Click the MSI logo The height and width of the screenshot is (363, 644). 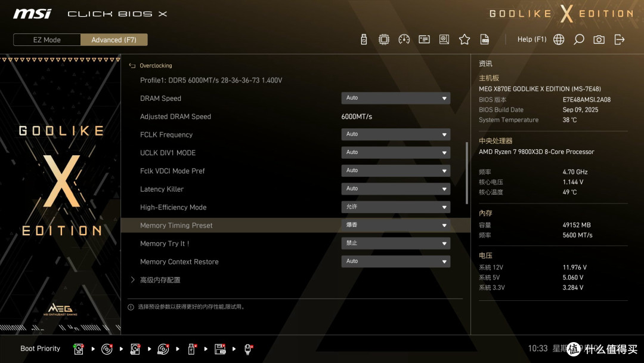tap(32, 14)
